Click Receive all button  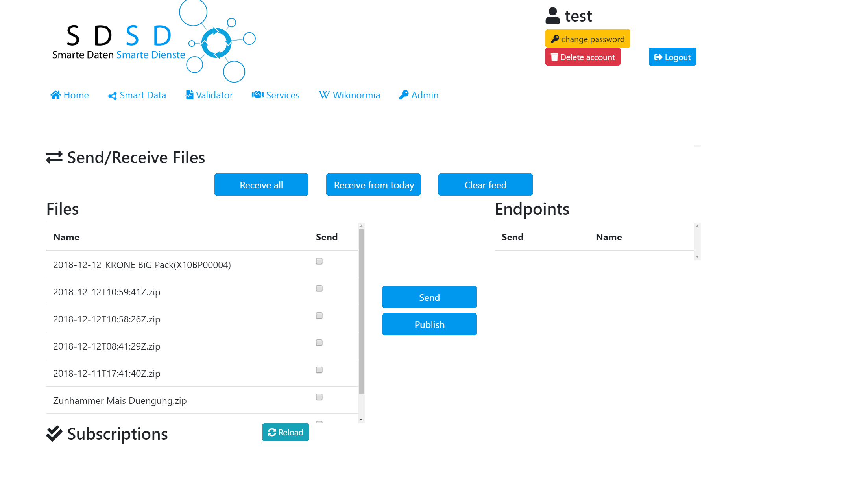tap(261, 184)
